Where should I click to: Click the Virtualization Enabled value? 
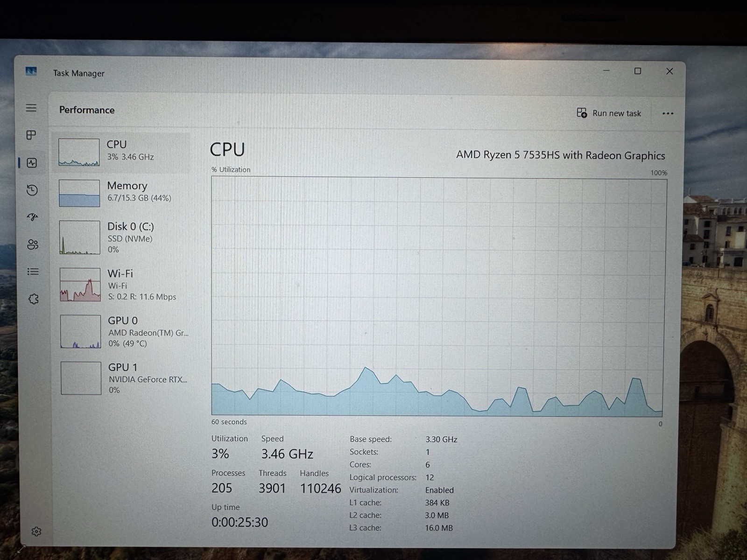pos(439,490)
